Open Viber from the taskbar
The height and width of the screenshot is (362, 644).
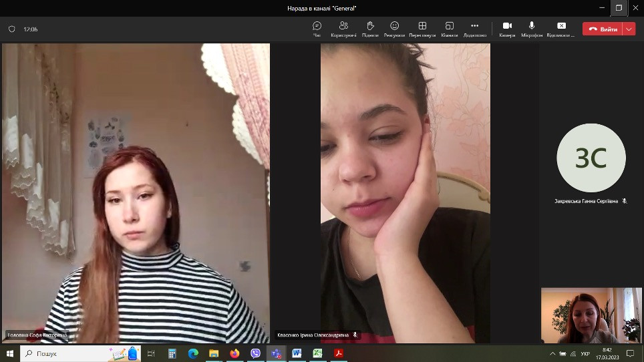(x=255, y=353)
